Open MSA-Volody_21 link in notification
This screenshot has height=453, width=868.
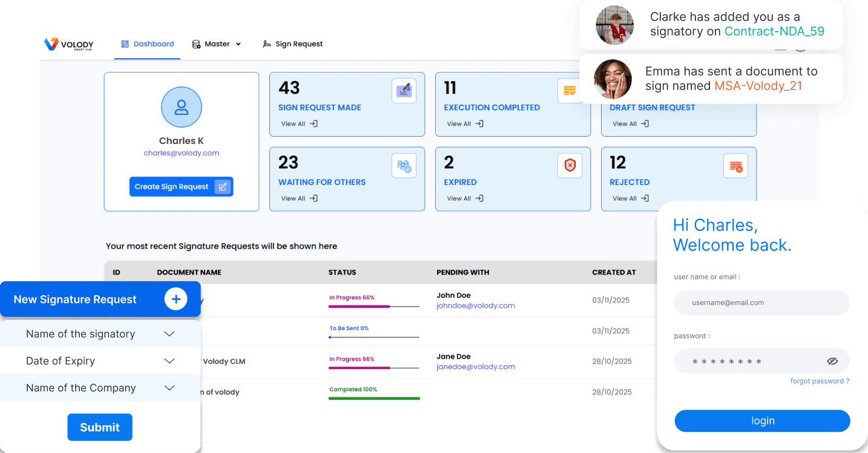(758, 86)
